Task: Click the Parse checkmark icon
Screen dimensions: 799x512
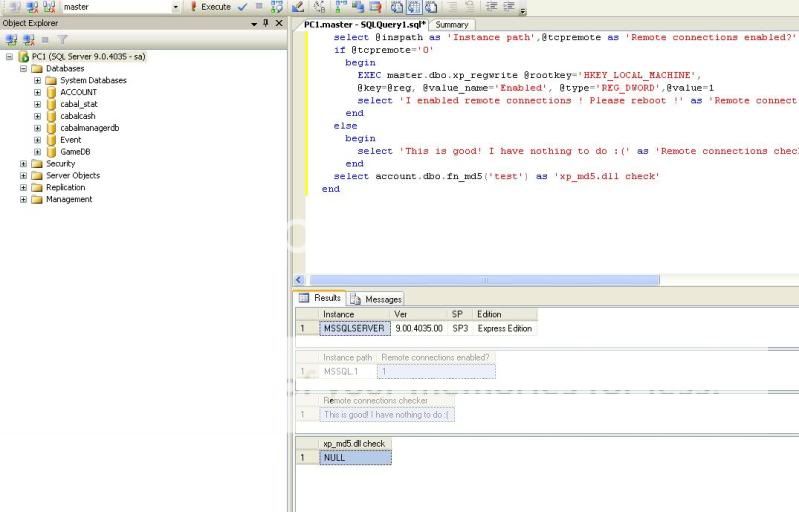Action: [x=242, y=7]
